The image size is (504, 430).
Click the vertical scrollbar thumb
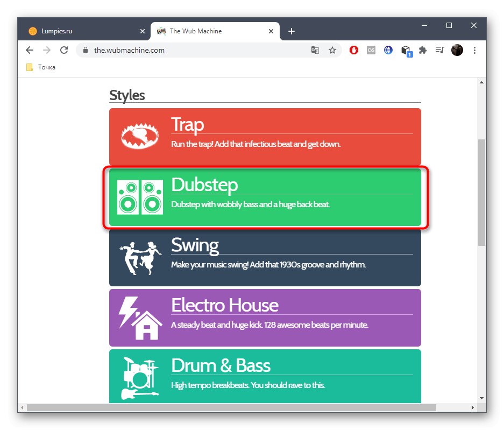481,192
